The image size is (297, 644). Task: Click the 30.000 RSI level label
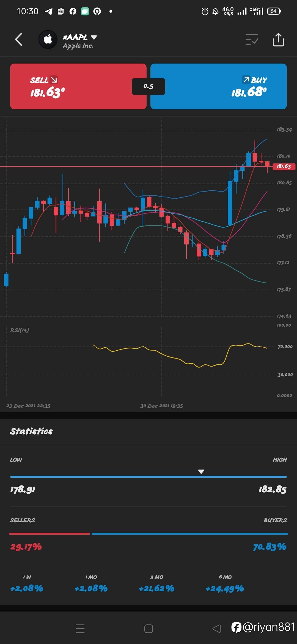[285, 375]
